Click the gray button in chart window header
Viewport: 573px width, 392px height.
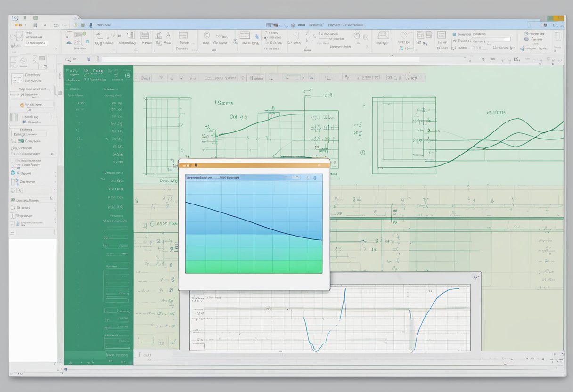click(x=295, y=178)
